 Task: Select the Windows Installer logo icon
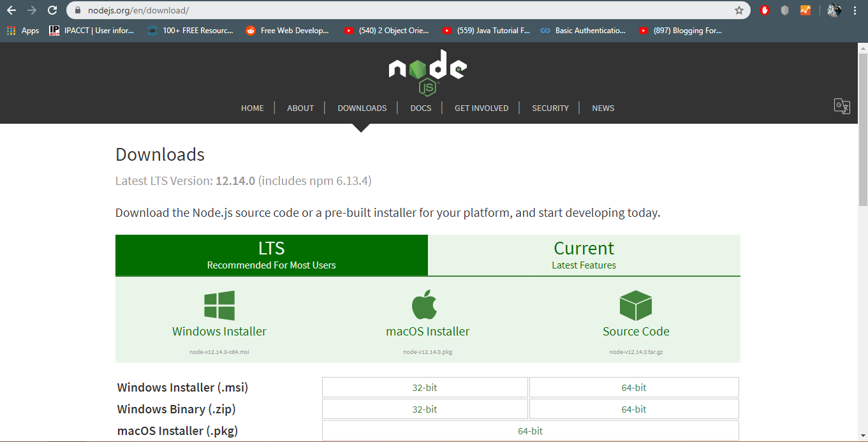[219, 304]
